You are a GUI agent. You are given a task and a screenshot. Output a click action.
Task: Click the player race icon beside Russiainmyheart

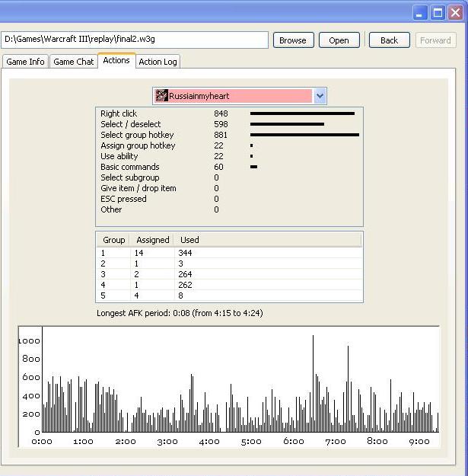pos(161,96)
